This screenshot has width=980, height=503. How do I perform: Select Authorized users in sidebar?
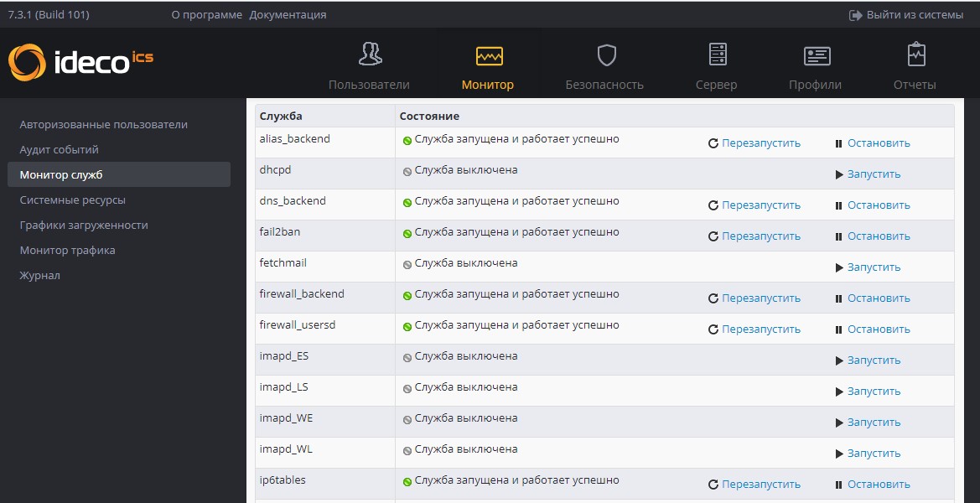pos(103,124)
